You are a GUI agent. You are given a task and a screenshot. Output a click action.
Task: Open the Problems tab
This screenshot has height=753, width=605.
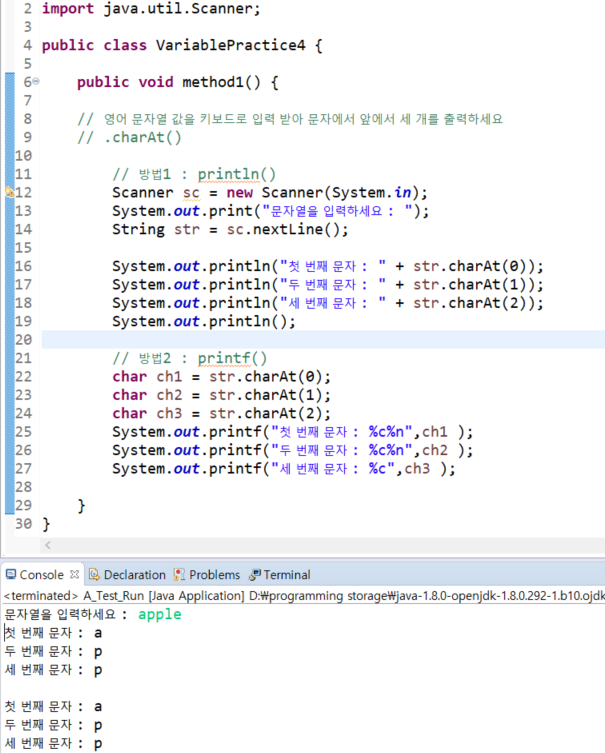point(207,575)
